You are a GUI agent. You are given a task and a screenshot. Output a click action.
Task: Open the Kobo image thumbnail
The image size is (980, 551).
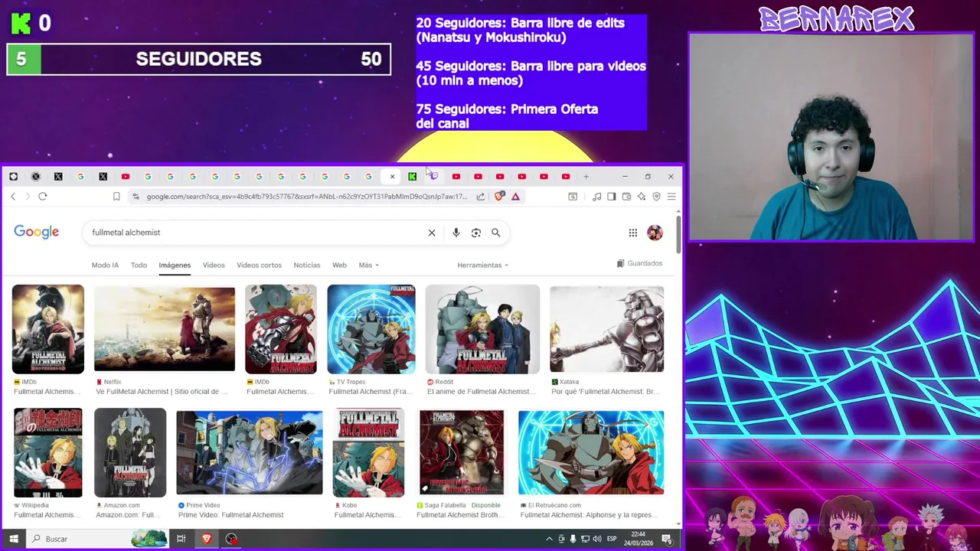point(368,453)
